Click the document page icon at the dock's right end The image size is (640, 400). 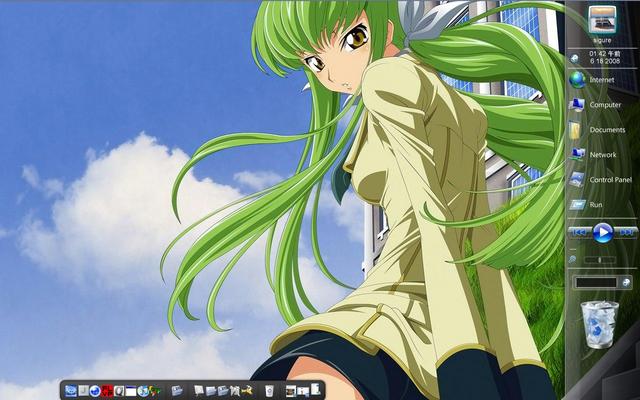tap(315, 389)
